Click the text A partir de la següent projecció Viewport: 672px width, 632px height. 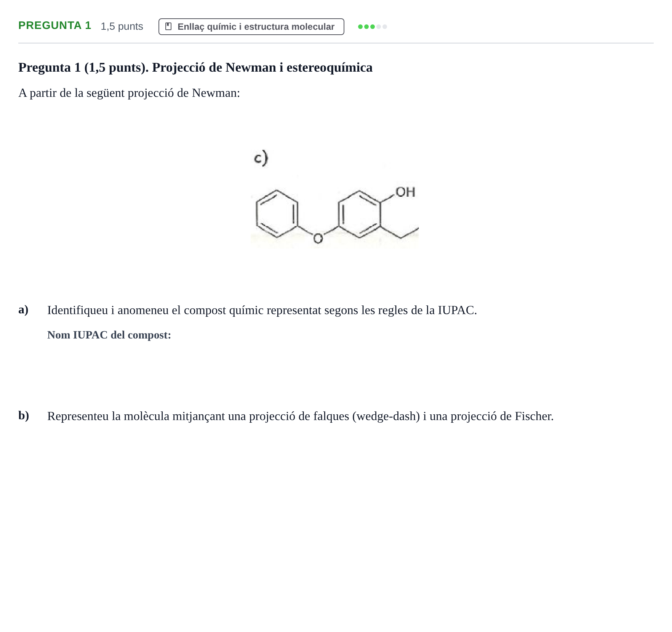(x=129, y=93)
